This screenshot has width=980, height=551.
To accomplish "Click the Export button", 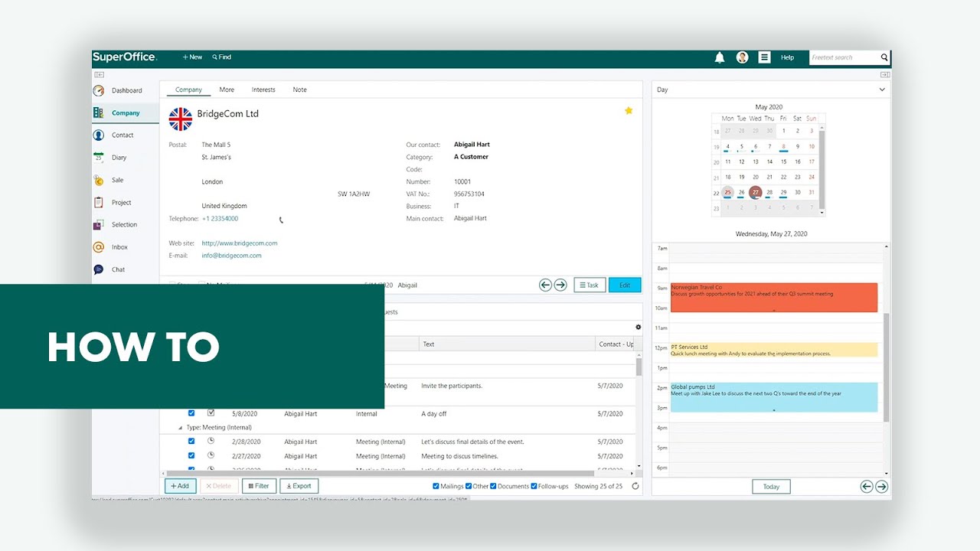I will pos(299,486).
